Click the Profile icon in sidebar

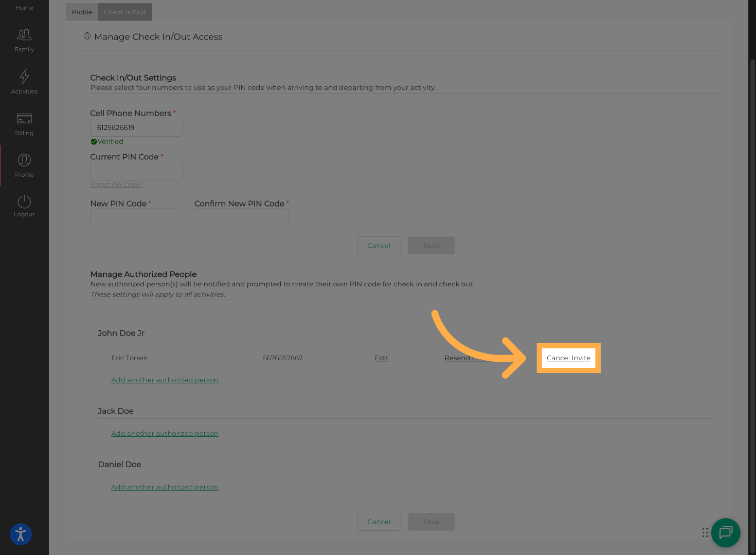(x=24, y=160)
